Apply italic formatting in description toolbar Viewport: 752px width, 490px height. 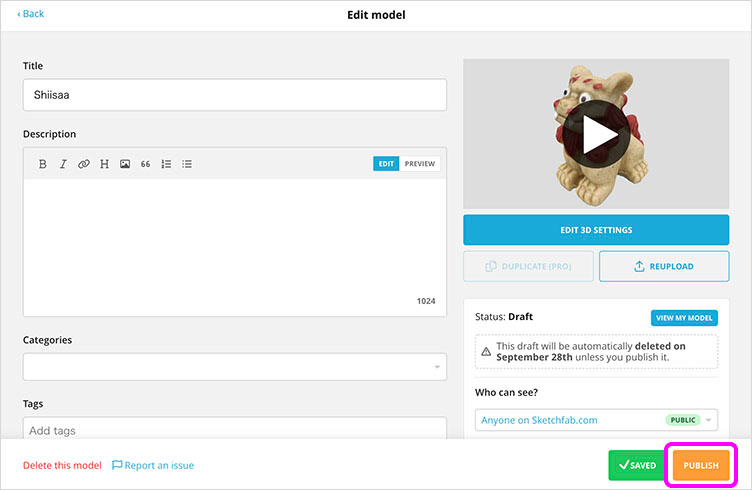[x=63, y=164]
